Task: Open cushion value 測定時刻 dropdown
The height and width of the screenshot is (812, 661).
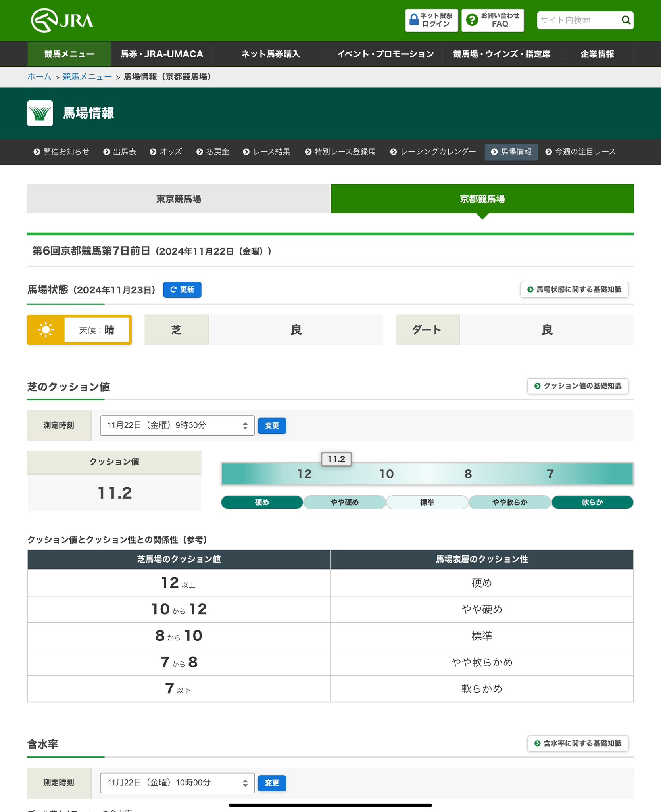Action: [x=177, y=425]
